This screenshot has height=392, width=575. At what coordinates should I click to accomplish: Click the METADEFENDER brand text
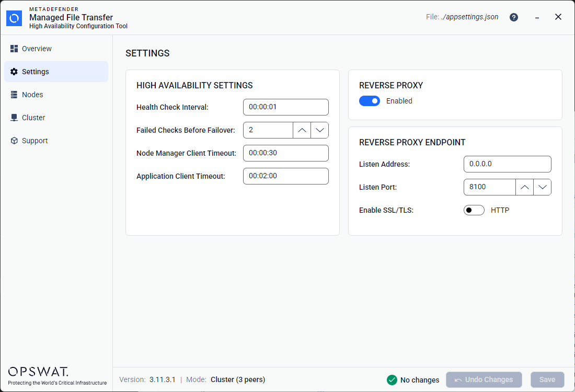pyautogui.click(x=54, y=9)
